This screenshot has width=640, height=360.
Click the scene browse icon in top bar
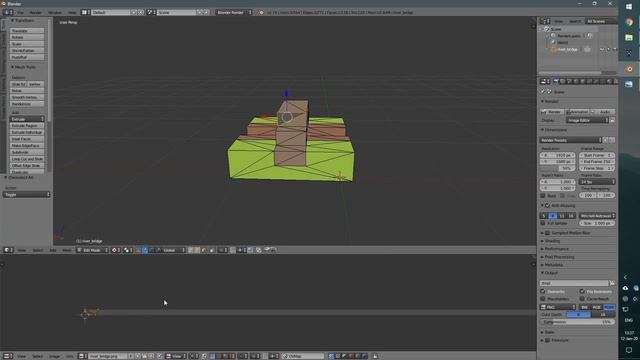click(151, 13)
